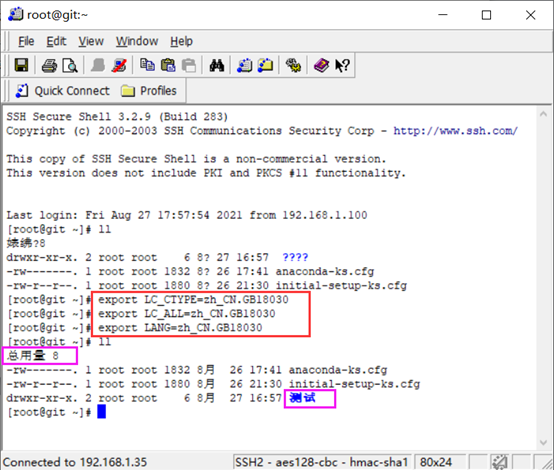Open the Edit menu

56,41
